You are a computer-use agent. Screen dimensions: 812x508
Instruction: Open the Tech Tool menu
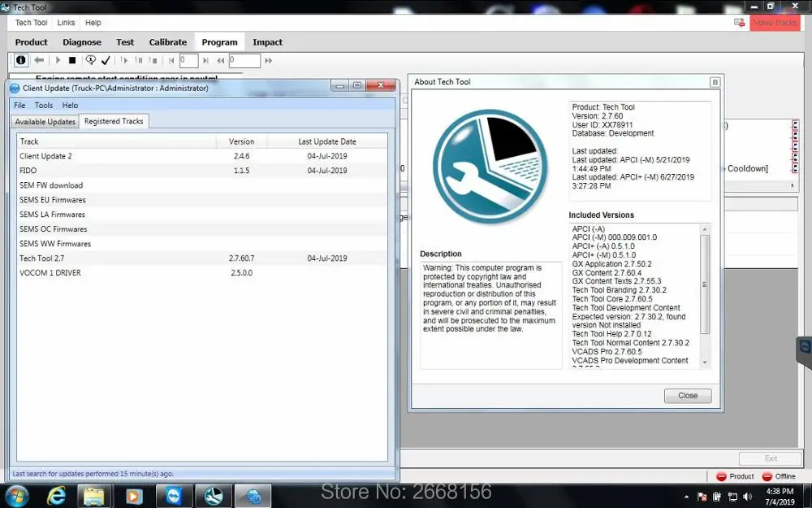click(31, 23)
